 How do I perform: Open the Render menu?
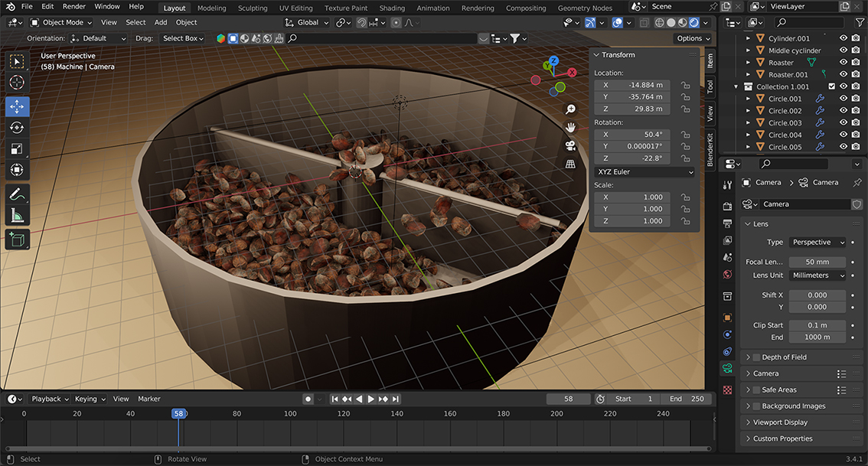(74, 7)
